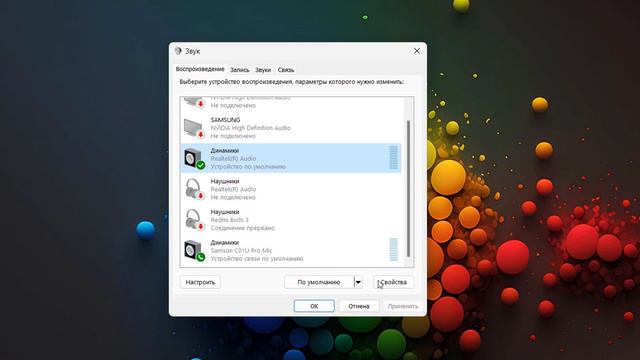Click the level meter of Samson C01U Pro Mic
This screenshot has height=360, width=640.
pyautogui.click(x=393, y=249)
